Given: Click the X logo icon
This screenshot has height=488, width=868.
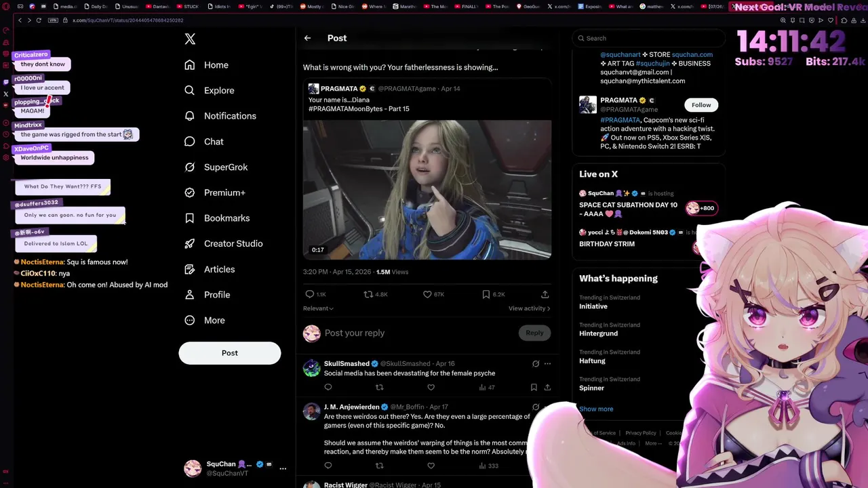Looking at the screenshot, I should pyautogui.click(x=190, y=39).
